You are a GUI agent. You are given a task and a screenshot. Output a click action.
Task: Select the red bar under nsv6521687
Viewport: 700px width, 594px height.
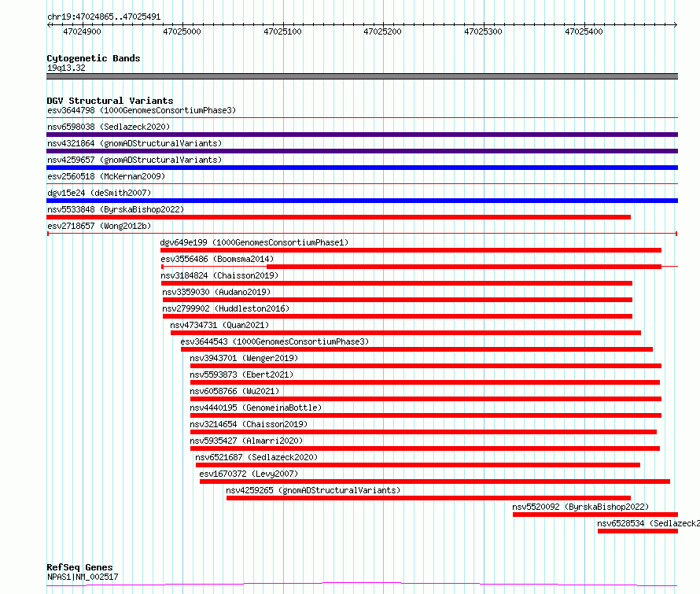tap(418, 465)
